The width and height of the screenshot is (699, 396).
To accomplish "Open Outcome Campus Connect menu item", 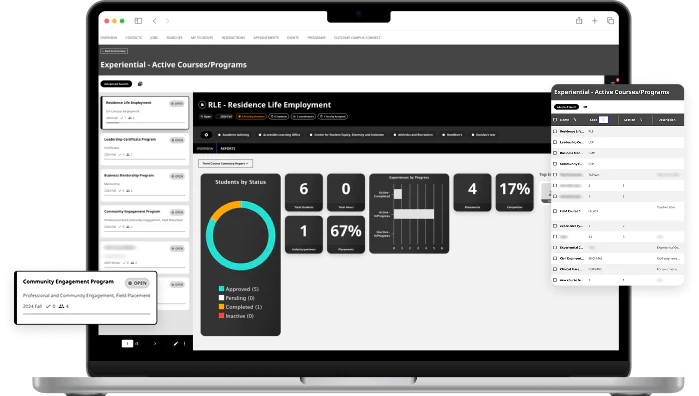I will tap(357, 37).
